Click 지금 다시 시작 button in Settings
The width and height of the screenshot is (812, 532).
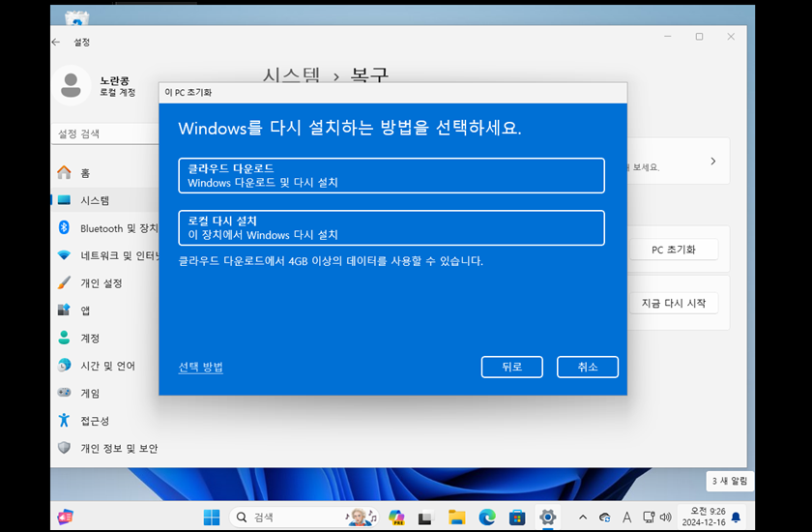[x=673, y=303]
